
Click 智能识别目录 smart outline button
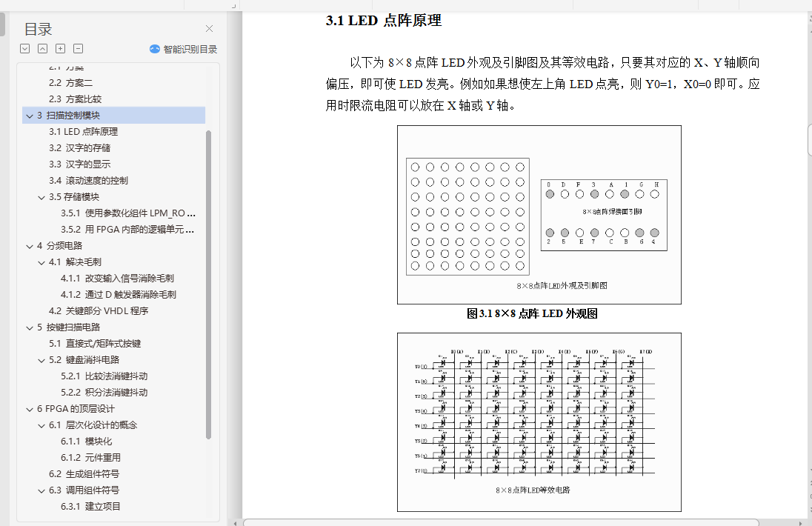tap(183, 49)
